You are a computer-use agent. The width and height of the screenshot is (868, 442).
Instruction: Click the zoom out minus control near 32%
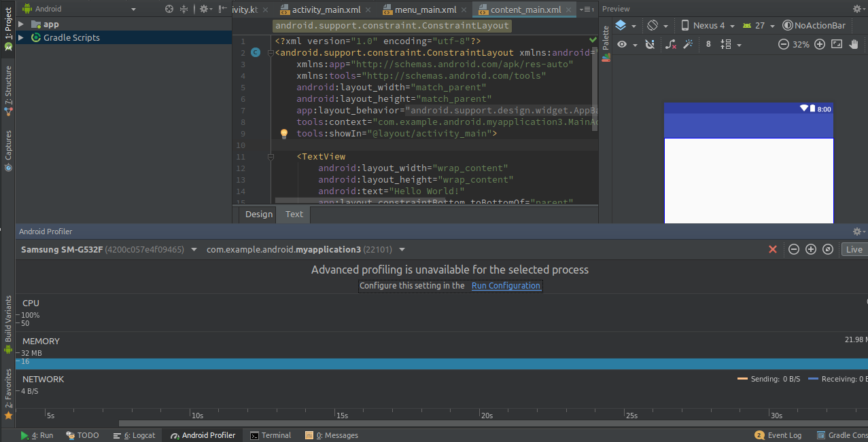[783, 44]
